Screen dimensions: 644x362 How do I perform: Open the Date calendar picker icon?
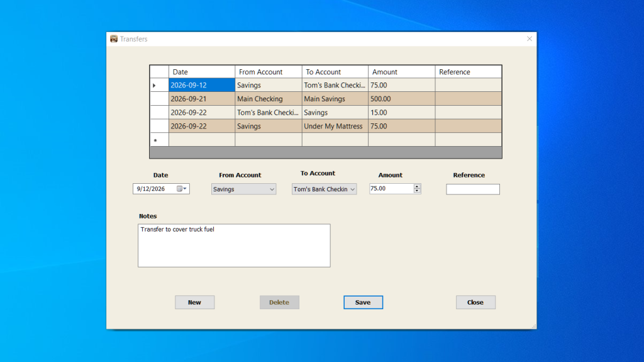coord(182,188)
